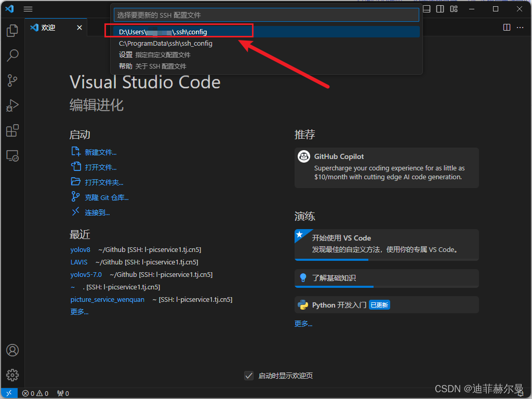Open the editor More Actions ellipsis
The width and height of the screenshot is (532, 399).
(x=520, y=28)
